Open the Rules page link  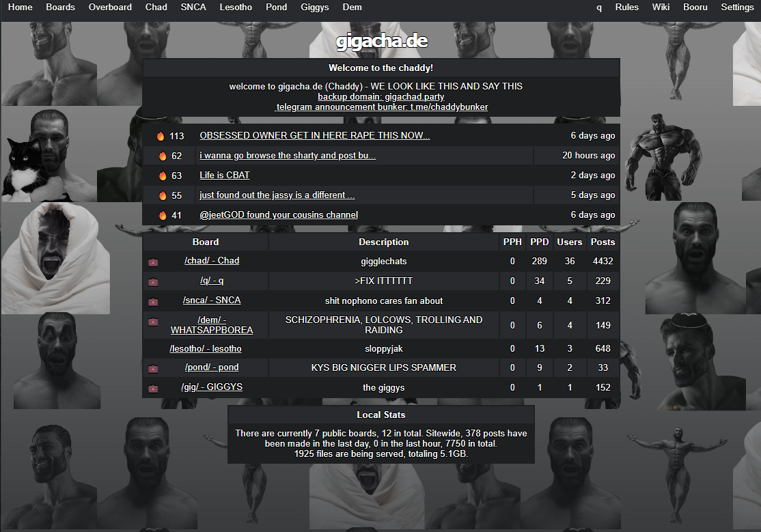point(626,8)
